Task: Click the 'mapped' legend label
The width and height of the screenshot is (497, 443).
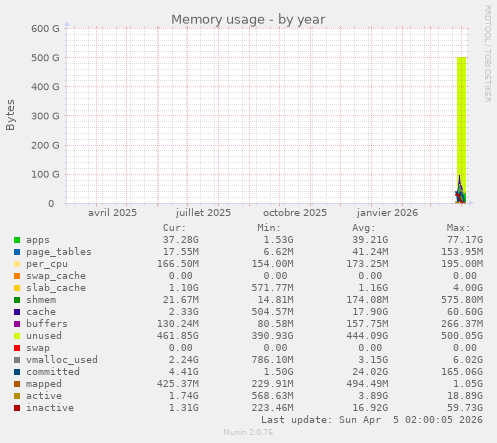Action: coord(44,384)
